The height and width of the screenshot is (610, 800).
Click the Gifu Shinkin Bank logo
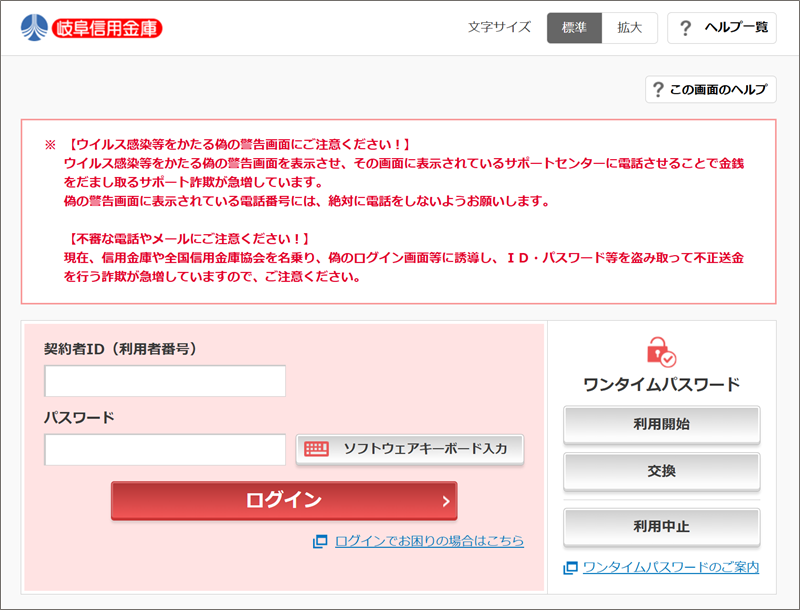point(91,27)
